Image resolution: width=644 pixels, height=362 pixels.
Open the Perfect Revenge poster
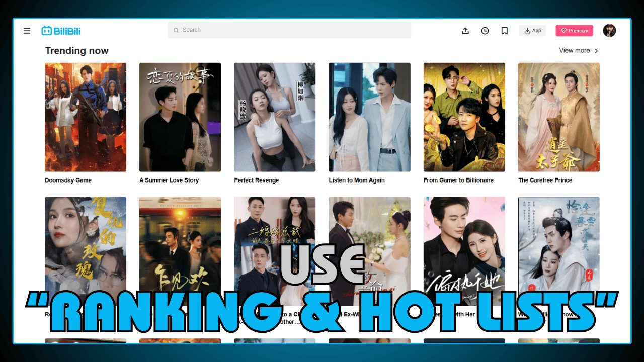(275, 117)
